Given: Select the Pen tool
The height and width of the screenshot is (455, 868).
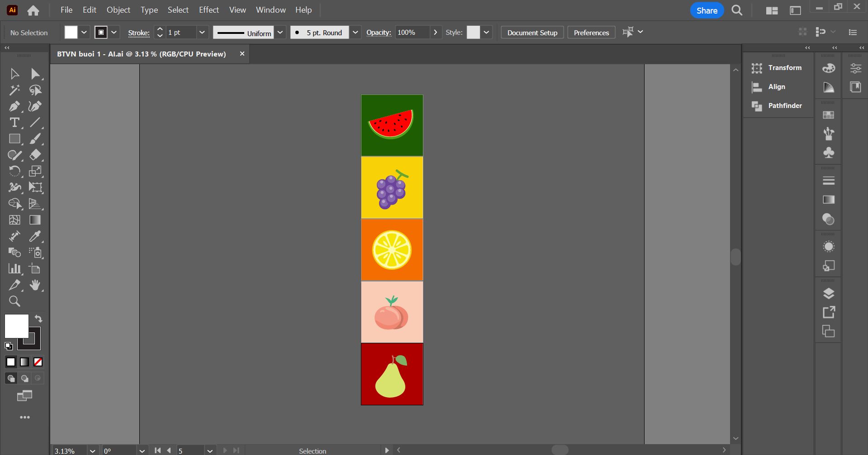Looking at the screenshot, I should tap(14, 106).
